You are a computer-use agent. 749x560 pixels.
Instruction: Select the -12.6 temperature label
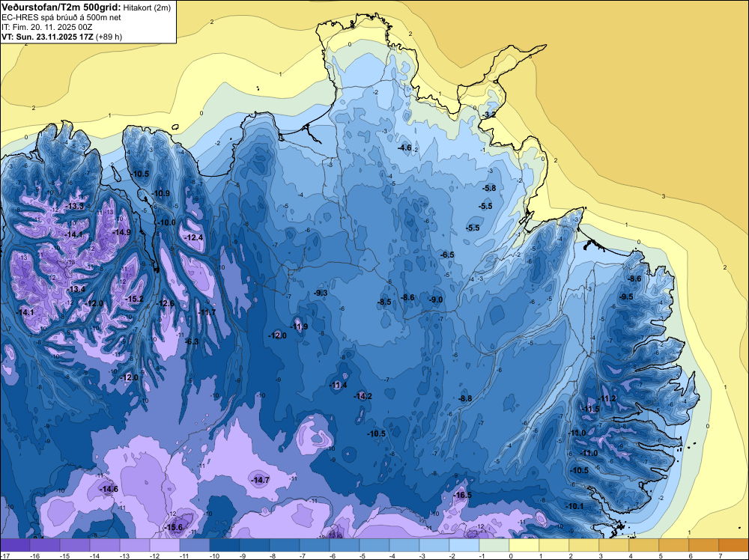coord(166,303)
